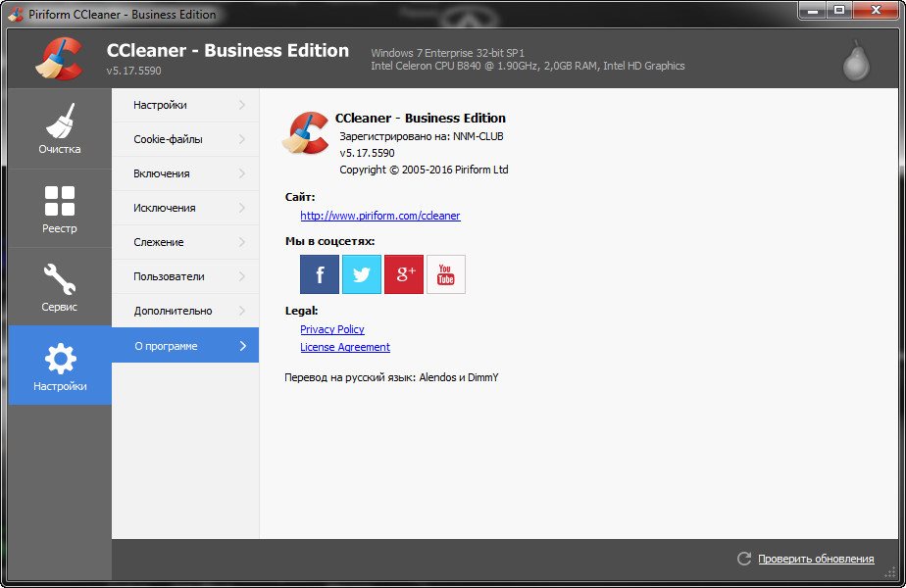
Task: Click Проверить обновления link
Action: click(816, 559)
